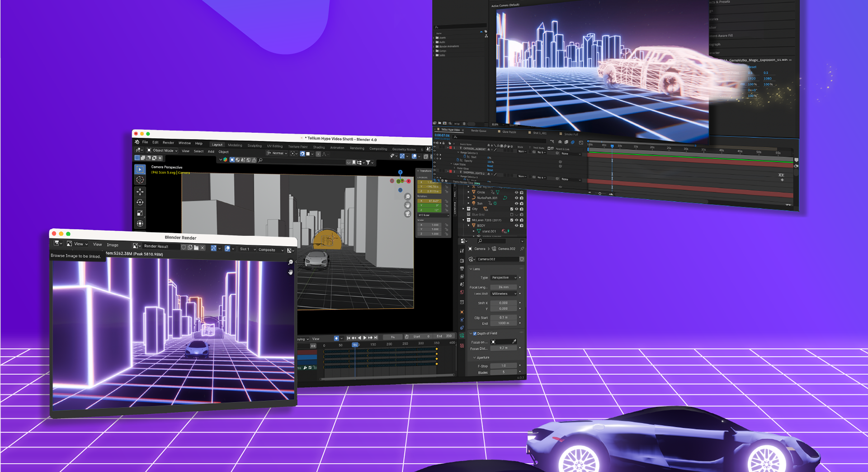Choose the Cursor tool in Blender toolbar

140,180
